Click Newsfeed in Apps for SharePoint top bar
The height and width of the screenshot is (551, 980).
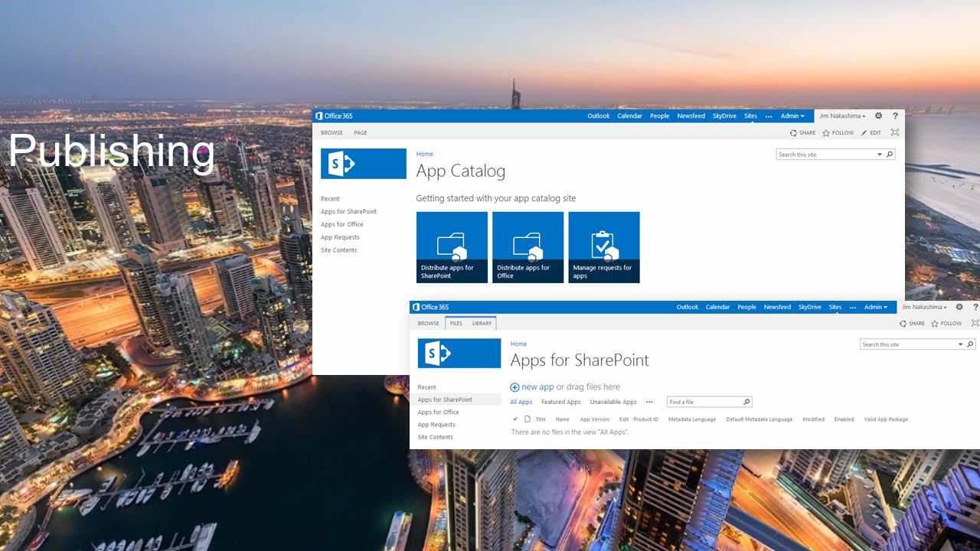pos(777,307)
